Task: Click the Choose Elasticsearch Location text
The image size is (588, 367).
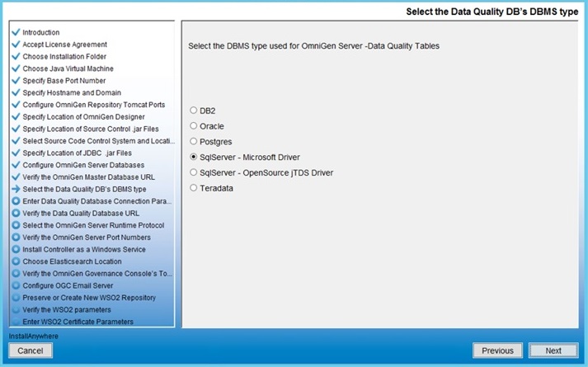Action: 72,261
